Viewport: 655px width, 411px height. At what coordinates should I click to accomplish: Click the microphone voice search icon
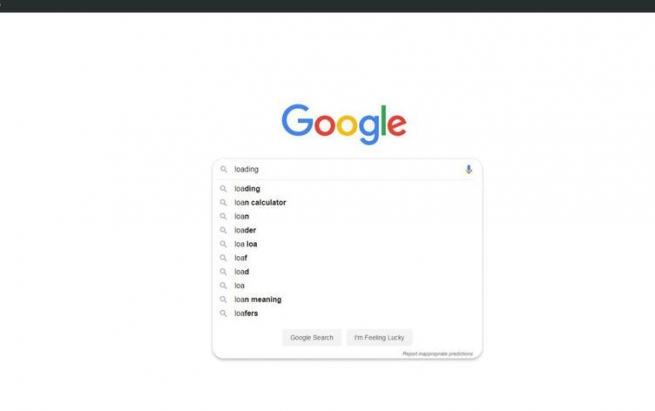(469, 169)
